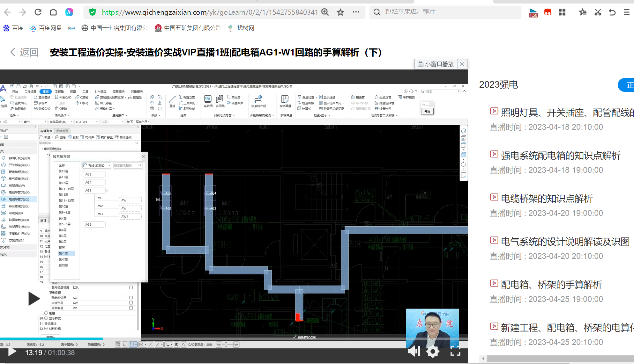This screenshot has height=364, width=634.
Task: Open lesson 强电系统配电箱的知识点解析
Action: tap(560, 156)
